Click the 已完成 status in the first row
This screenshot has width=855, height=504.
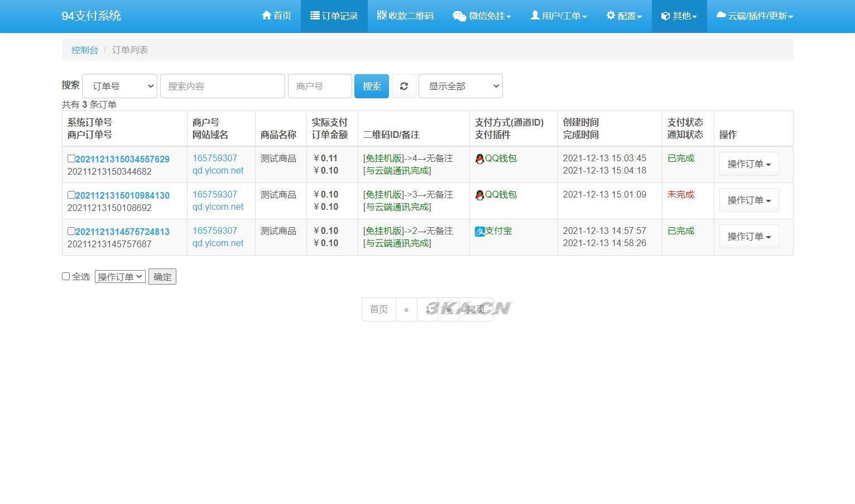click(x=681, y=159)
